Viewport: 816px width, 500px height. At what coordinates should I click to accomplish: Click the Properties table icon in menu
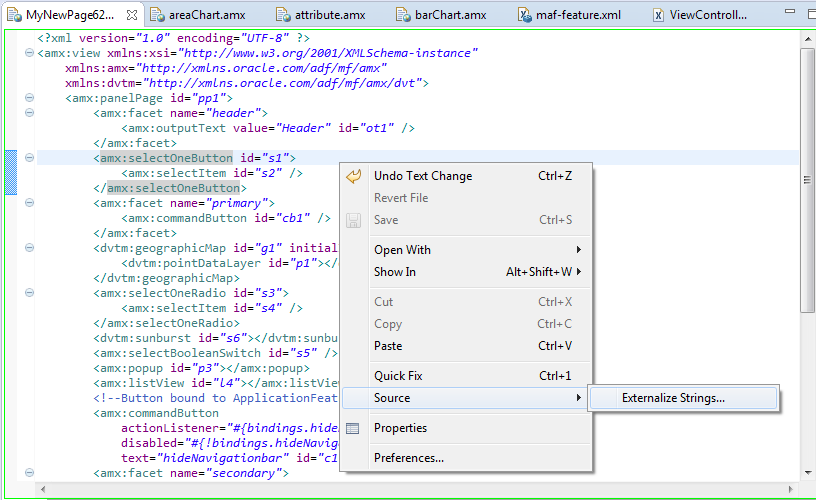353,428
